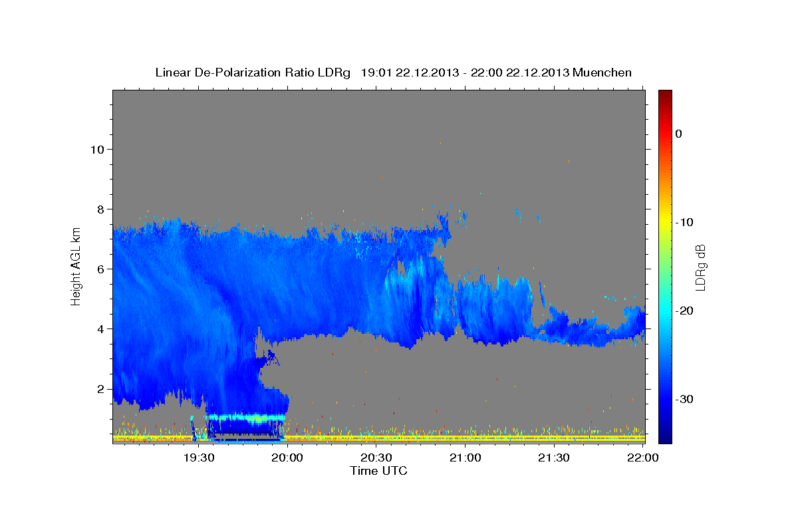Click the yellow band of the colorbar

point(665,219)
